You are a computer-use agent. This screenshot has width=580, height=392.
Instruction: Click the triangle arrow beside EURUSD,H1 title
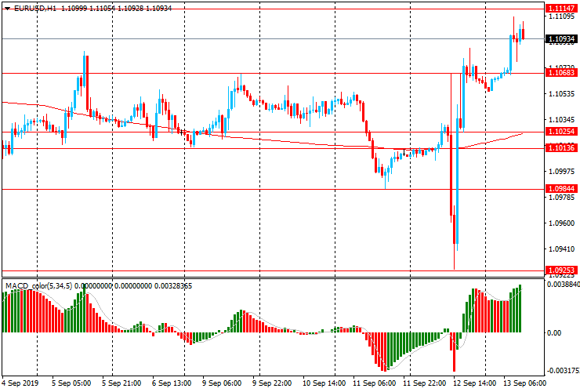(7, 8)
